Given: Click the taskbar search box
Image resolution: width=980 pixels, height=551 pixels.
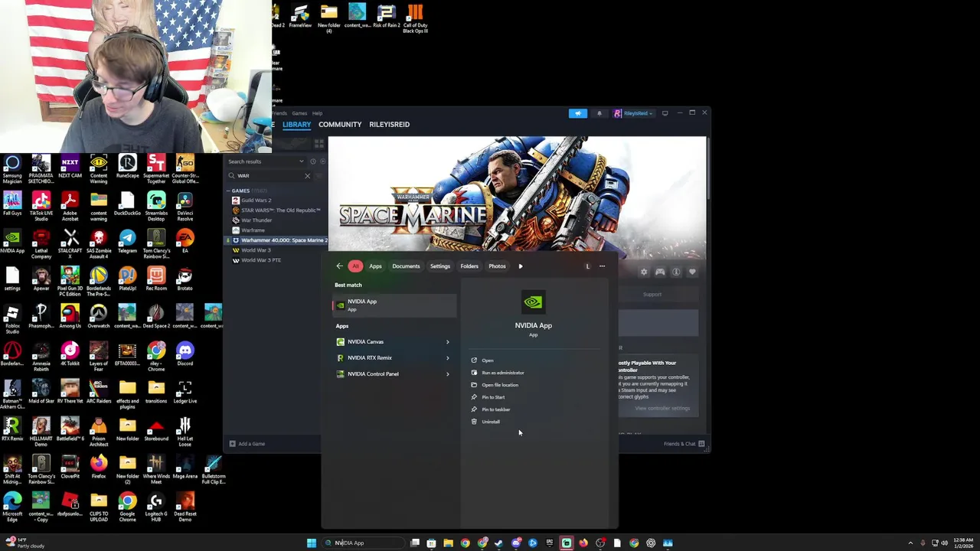Looking at the screenshot, I should 361,543.
